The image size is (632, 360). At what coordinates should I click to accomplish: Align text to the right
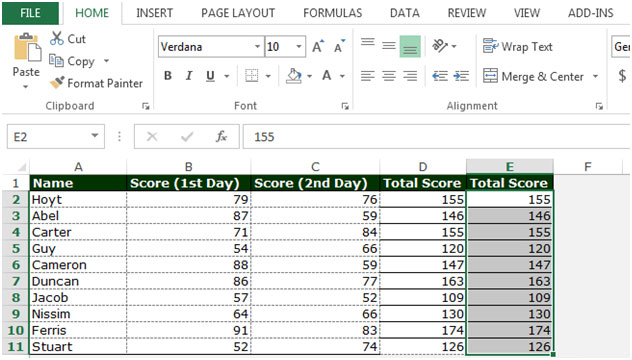[x=410, y=76]
